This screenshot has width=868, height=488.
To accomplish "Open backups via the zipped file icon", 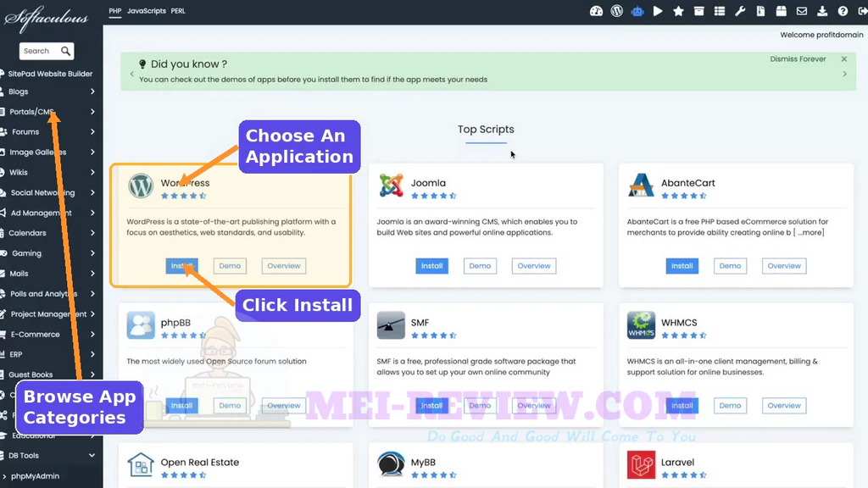I will click(x=760, y=11).
